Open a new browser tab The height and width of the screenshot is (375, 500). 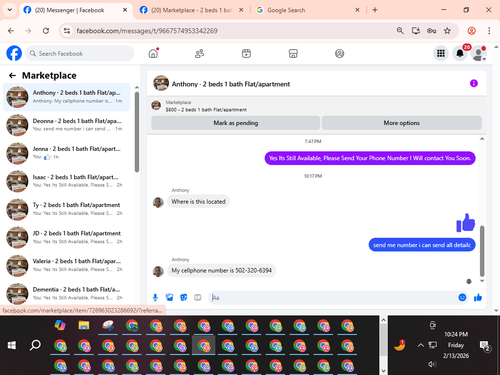pos(375,10)
